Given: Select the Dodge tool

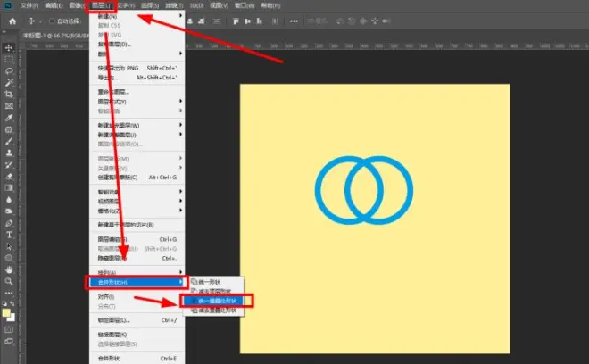Looking at the screenshot, I should click(x=9, y=211).
